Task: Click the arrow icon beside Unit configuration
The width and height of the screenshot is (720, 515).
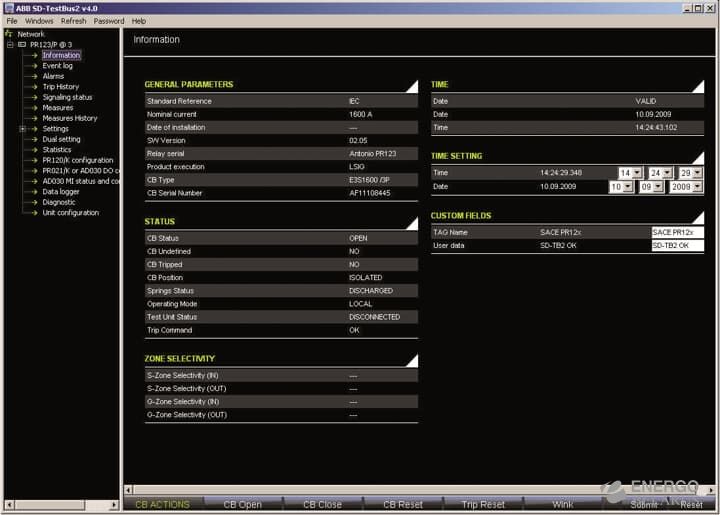Action: tap(33, 213)
